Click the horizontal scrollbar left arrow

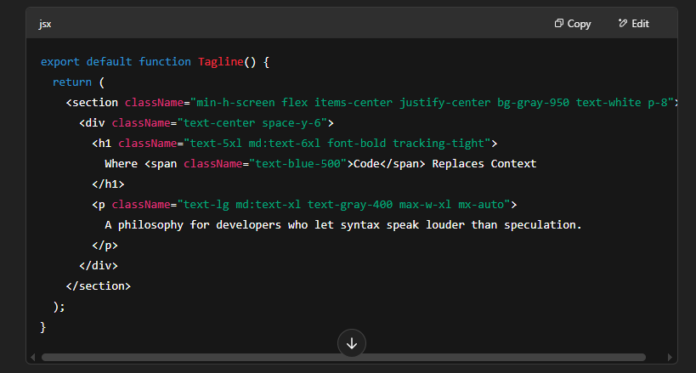point(33,357)
